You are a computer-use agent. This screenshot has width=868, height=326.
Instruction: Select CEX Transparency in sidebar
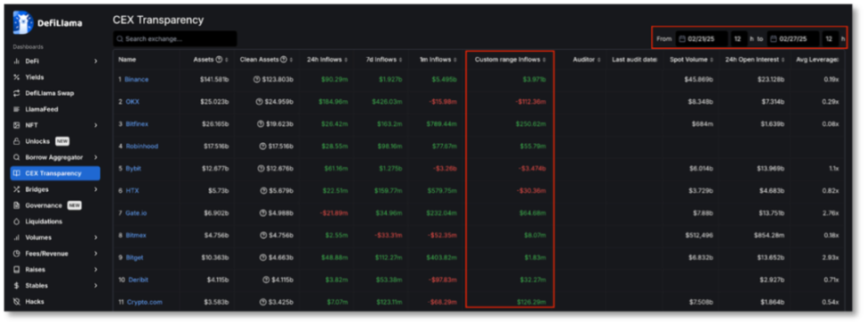click(x=54, y=173)
